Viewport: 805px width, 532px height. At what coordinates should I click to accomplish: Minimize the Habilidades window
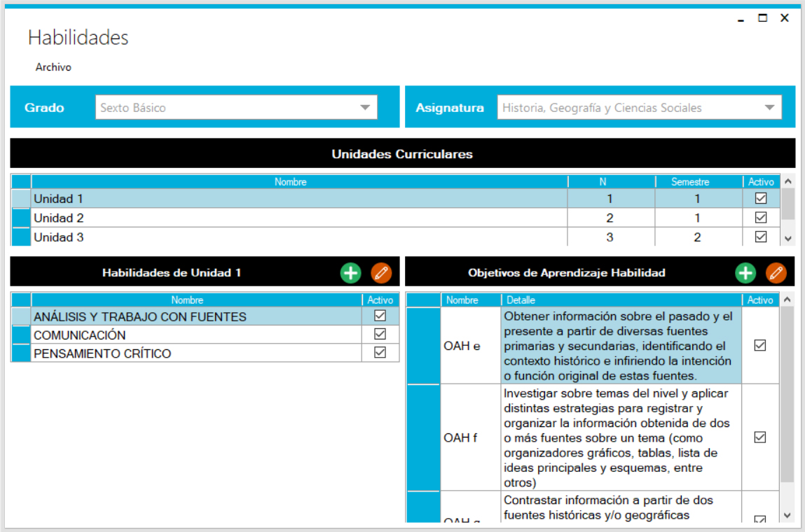741,19
